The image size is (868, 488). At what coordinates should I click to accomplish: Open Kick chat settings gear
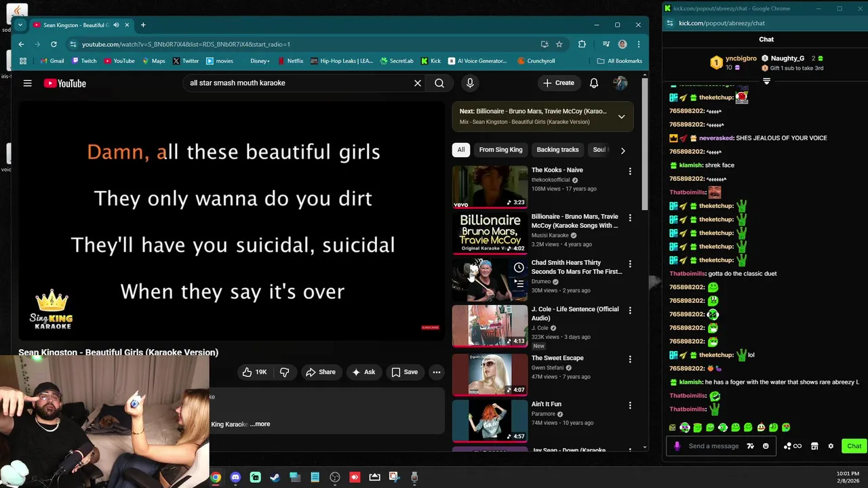(x=831, y=446)
